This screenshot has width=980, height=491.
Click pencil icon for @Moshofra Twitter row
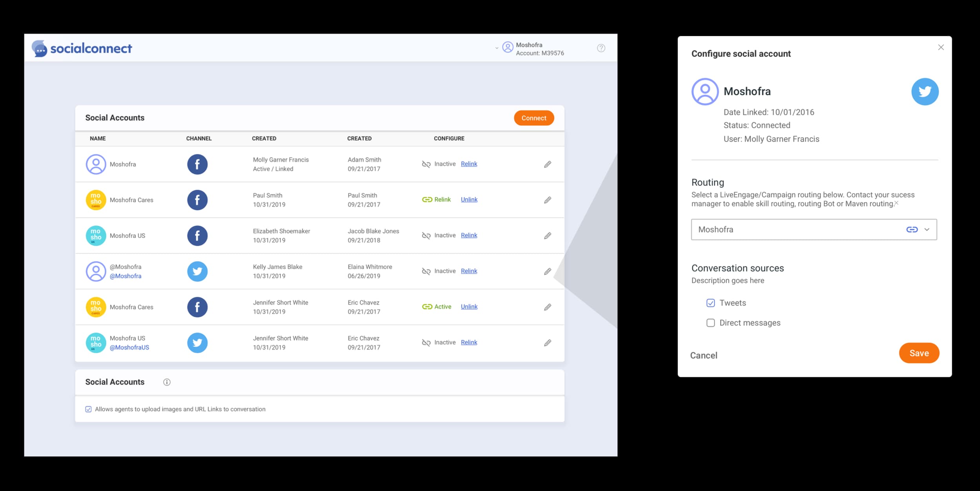click(x=548, y=271)
